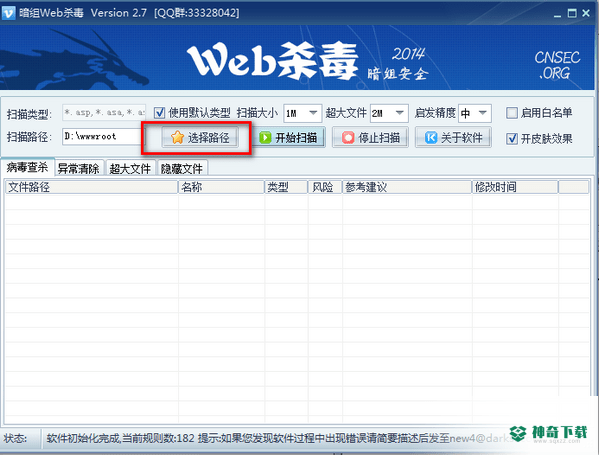
Task: Maximize the Web杀毒 window
Action: [x=572, y=13]
